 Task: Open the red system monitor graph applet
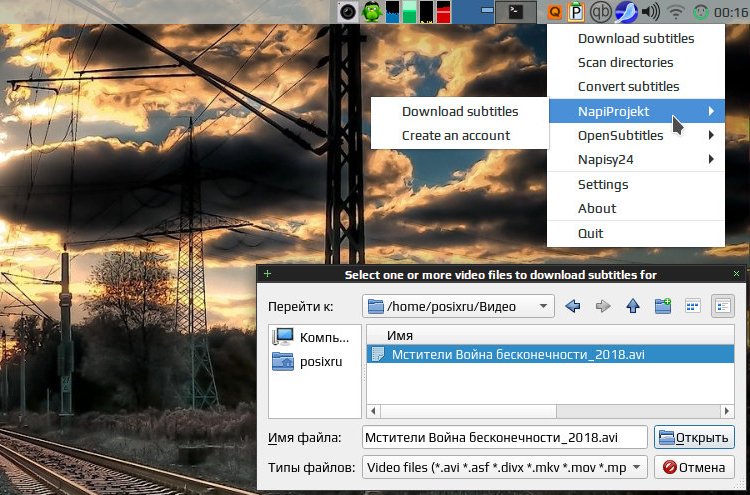[443, 12]
